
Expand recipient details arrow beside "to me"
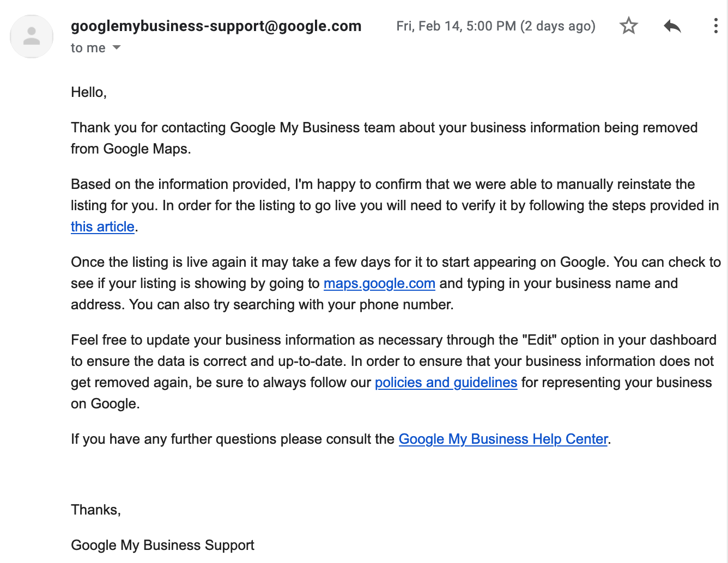[x=117, y=48]
